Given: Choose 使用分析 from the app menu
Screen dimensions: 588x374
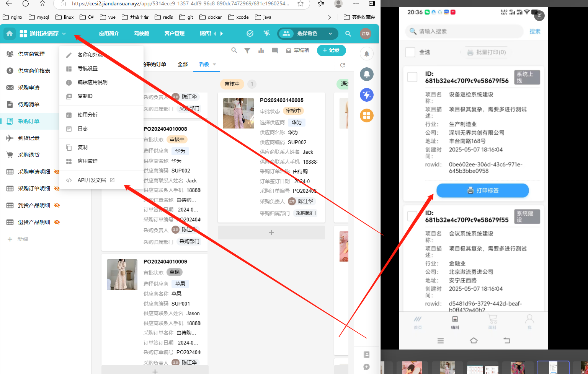Looking at the screenshot, I should 101,115.
